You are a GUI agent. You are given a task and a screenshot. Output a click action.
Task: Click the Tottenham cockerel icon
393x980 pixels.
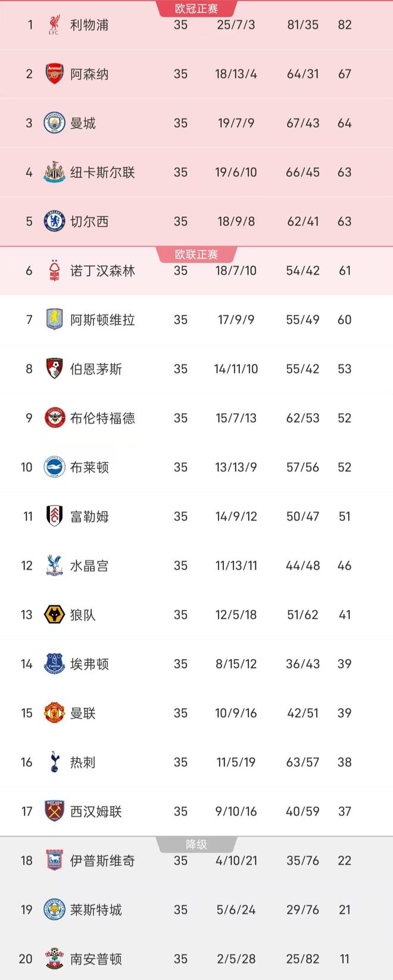point(54,762)
